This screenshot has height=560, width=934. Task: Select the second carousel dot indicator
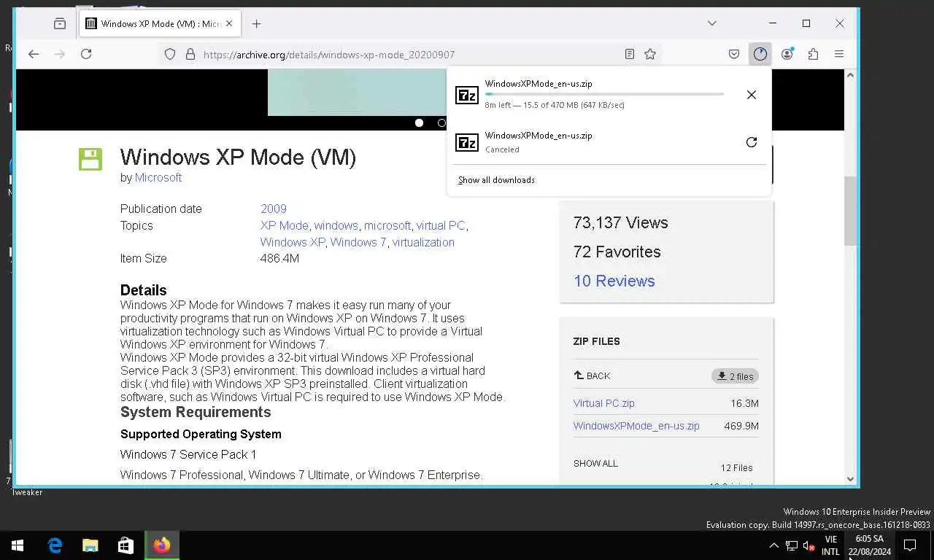click(441, 122)
